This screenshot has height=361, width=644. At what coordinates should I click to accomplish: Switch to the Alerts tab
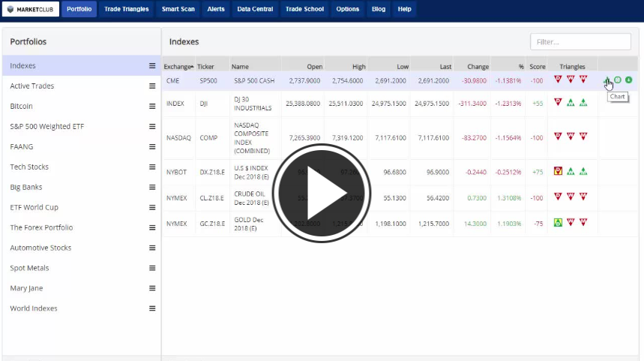216,9
